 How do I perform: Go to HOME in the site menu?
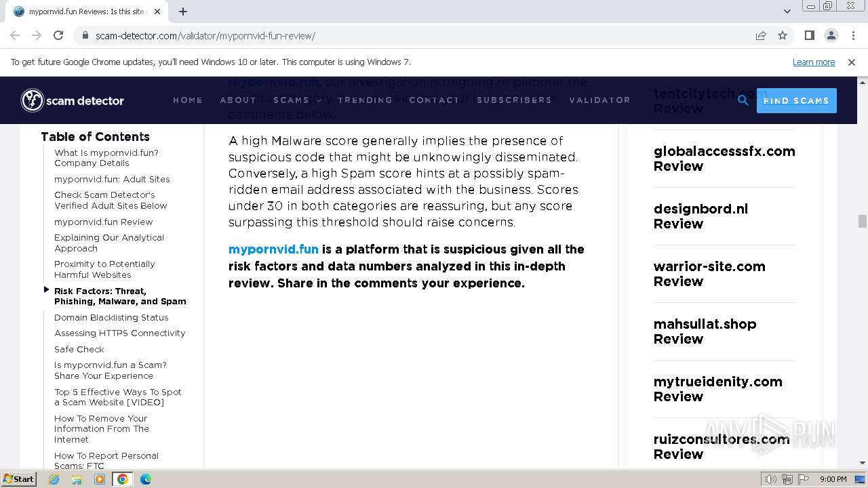[188, 100]
